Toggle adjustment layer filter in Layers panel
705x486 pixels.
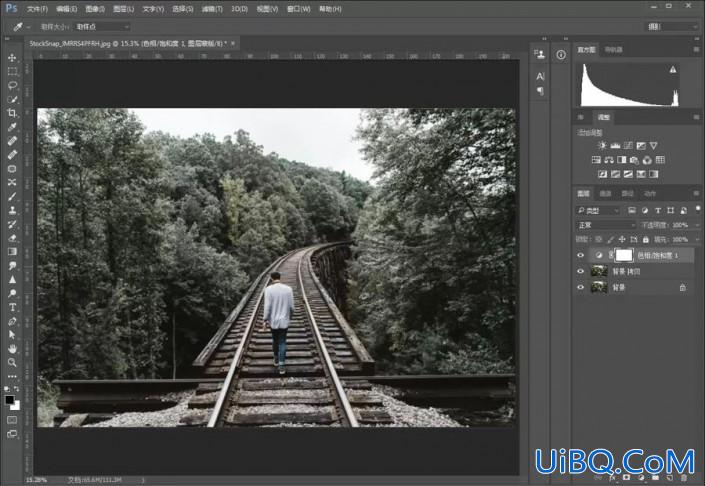coord(645,210)
